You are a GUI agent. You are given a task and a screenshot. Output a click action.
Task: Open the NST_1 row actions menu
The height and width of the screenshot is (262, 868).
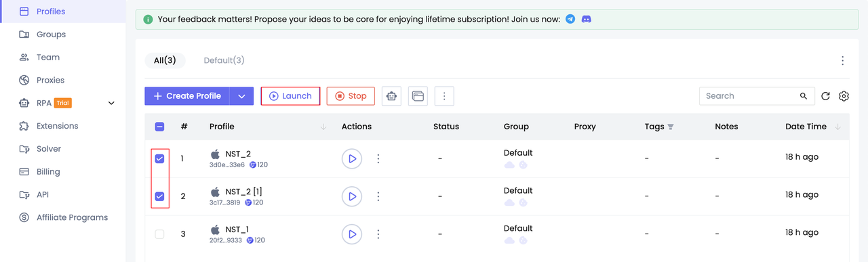tap(378, 234)
